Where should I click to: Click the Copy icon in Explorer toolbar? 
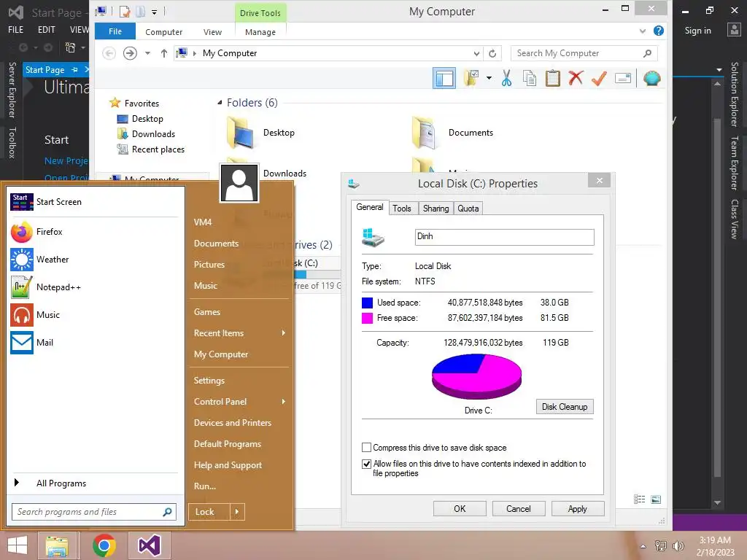pyautogui.click(x=530, y=78)
